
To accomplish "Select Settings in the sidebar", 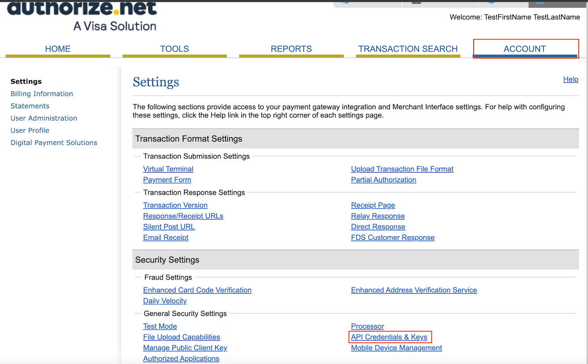I will pyautogui.click(x=26, y=81).
